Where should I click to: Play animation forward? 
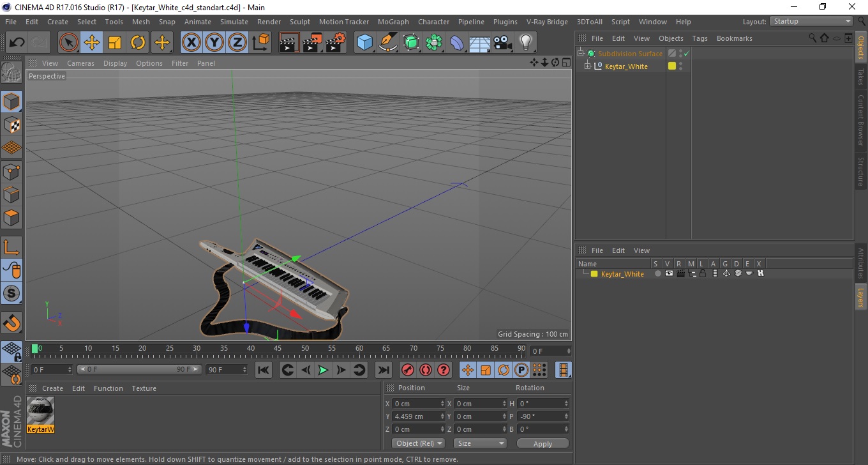tap(323, 370)
